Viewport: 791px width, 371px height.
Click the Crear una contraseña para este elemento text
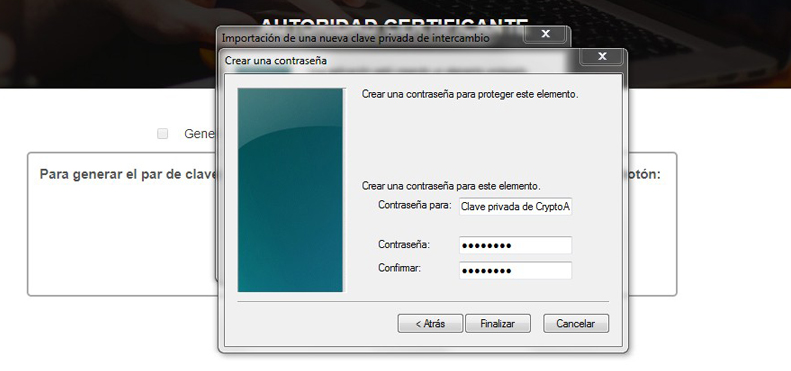pyautogui.click(x=451, y=186)
